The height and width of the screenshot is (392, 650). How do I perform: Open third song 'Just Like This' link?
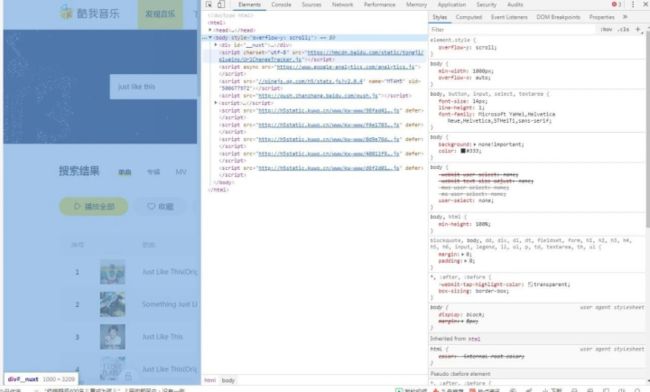(162, 336)
